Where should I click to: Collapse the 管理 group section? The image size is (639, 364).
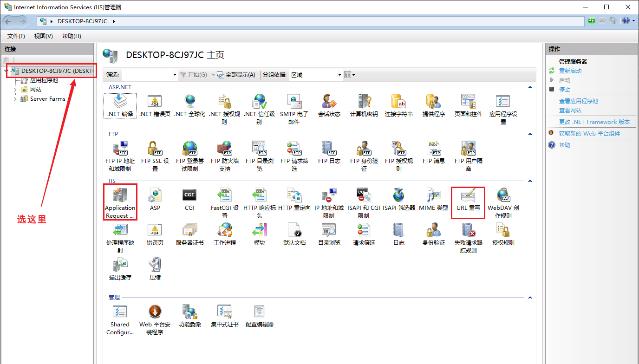(530, 297)
